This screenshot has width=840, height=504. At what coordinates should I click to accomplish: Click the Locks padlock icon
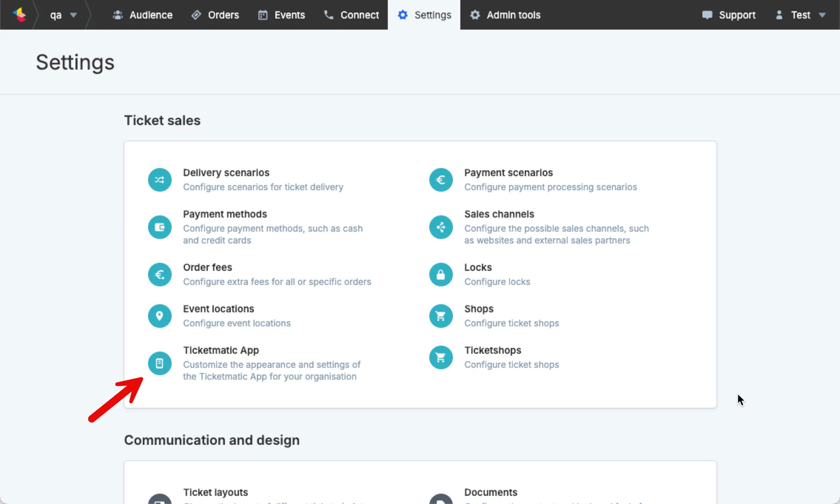[x=441, y=275]
